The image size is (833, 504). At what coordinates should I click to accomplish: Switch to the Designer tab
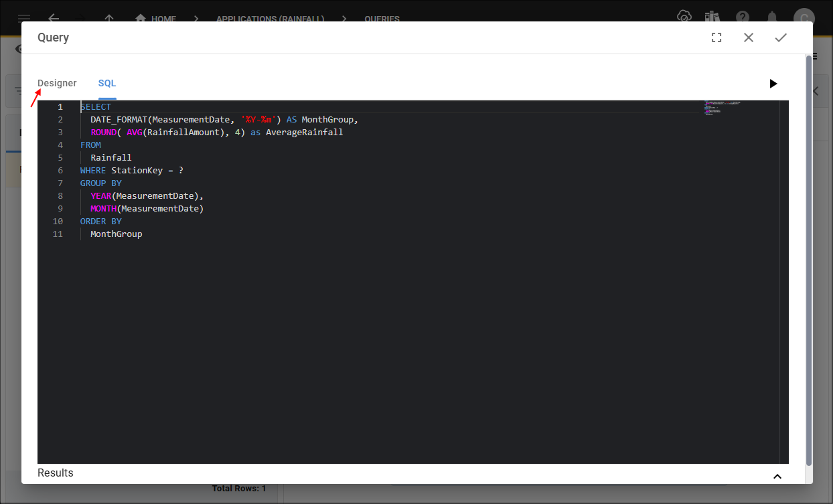point(57,84)
